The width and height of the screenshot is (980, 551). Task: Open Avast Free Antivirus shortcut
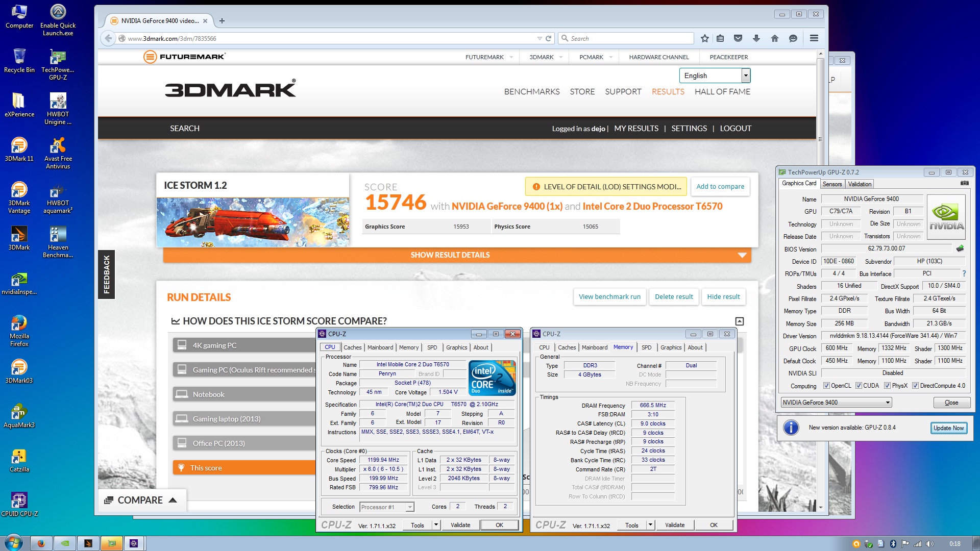pyautogui.click(x=58, y=153)
